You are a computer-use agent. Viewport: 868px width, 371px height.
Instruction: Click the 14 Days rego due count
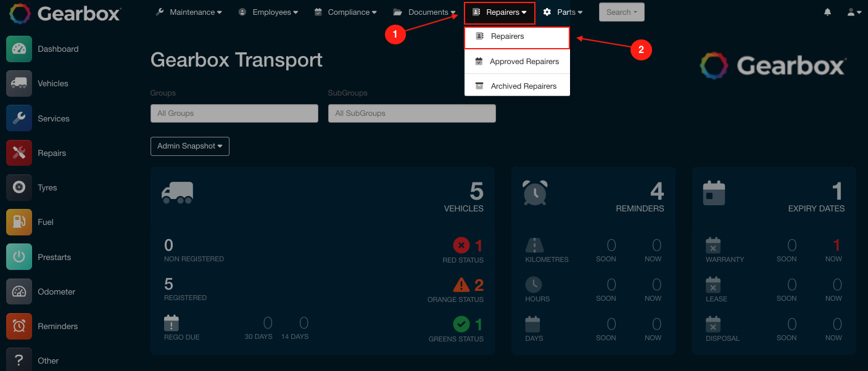(x=304, y=323)
